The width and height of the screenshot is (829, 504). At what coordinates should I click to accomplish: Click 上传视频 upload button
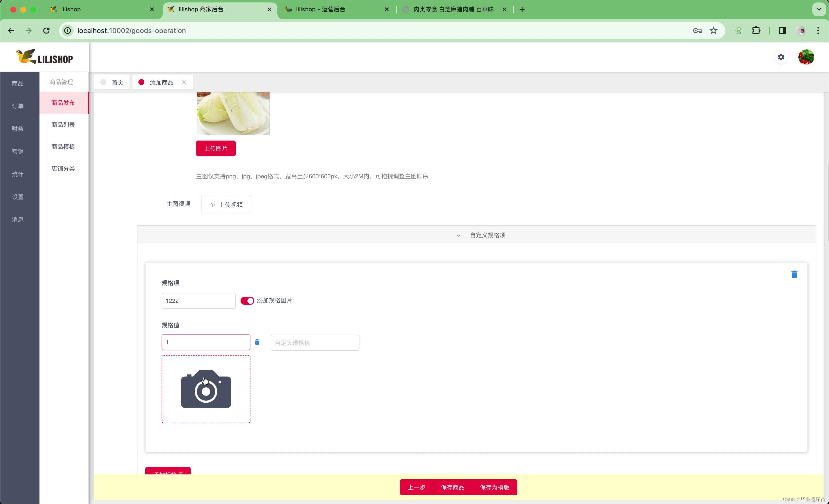coord(226,204)
